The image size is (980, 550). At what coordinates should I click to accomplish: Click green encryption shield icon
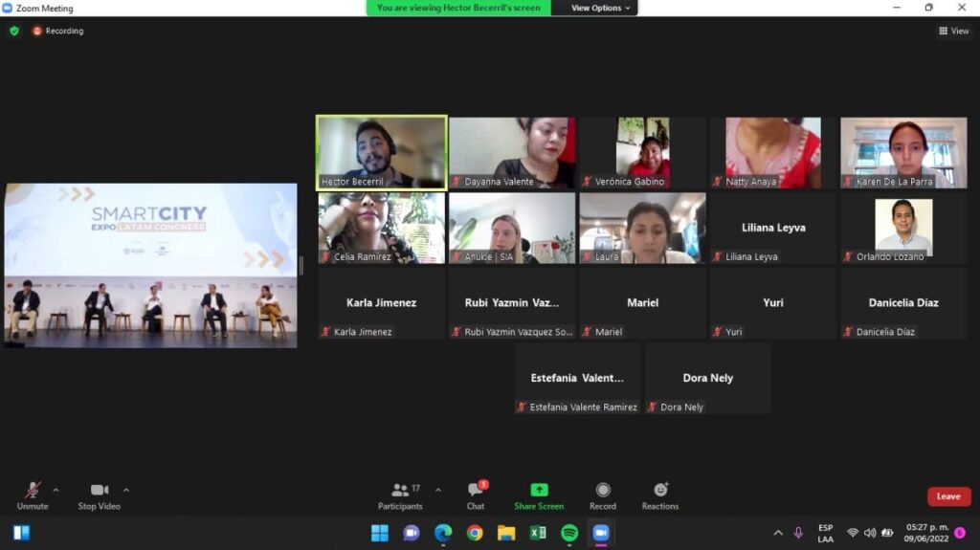point(14,31)
